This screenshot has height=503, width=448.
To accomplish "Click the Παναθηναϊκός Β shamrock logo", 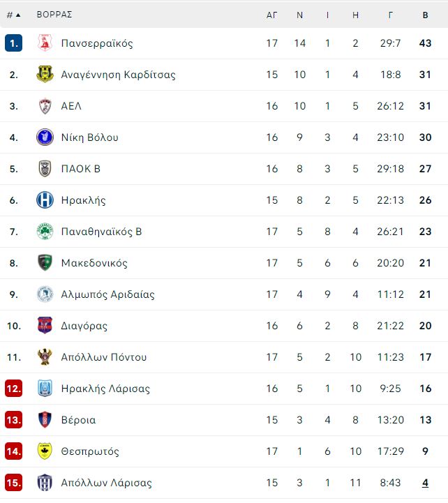I will (45, 232).
